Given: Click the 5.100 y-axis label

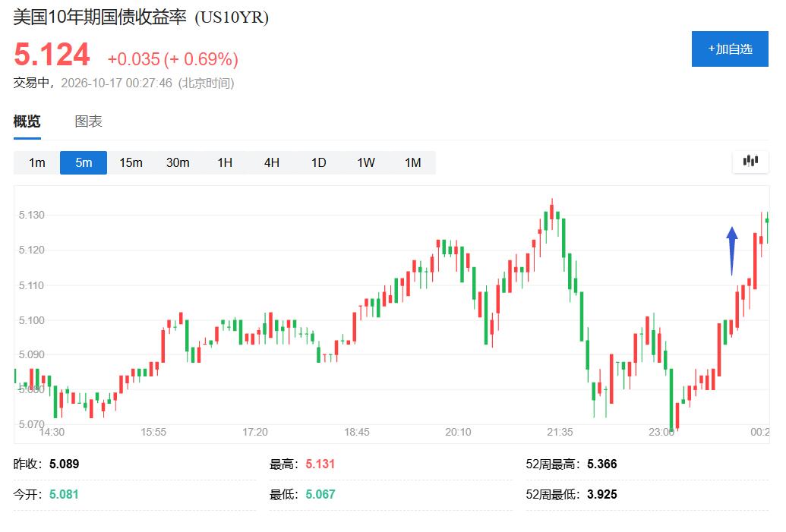Looking at the screenshot, I should [x=32, y=320].
